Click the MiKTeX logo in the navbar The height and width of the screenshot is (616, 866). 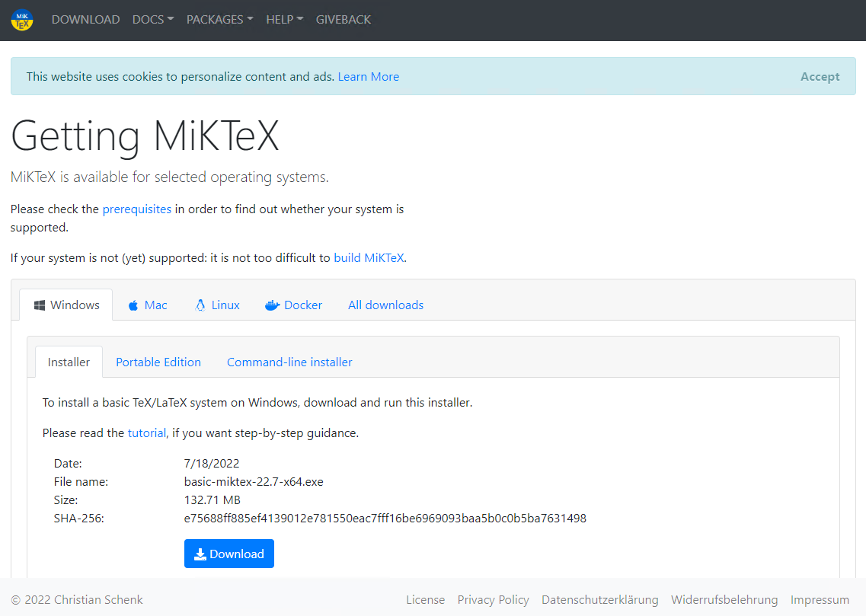pos(21,20)
